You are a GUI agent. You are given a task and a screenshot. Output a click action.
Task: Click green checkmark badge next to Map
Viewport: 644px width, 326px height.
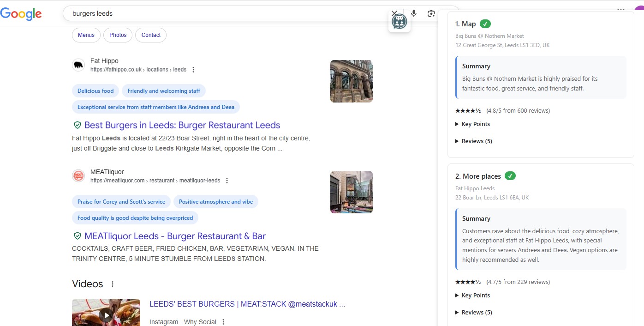point(485,24)
